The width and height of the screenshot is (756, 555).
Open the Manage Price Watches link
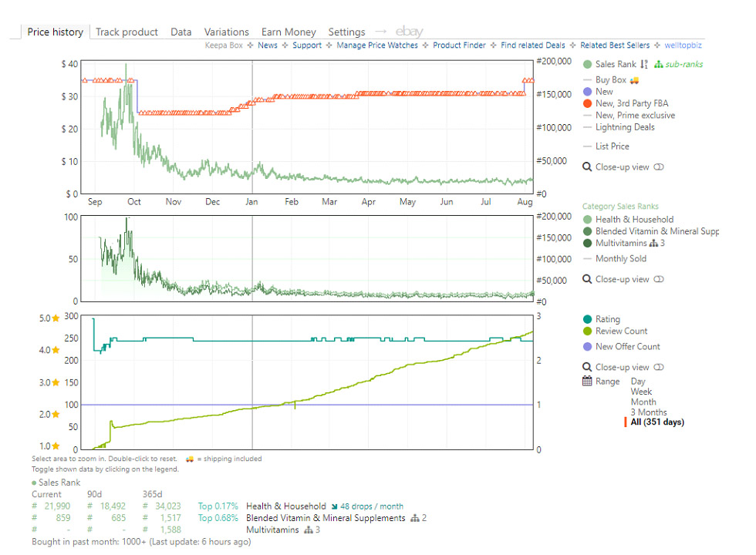377,45
